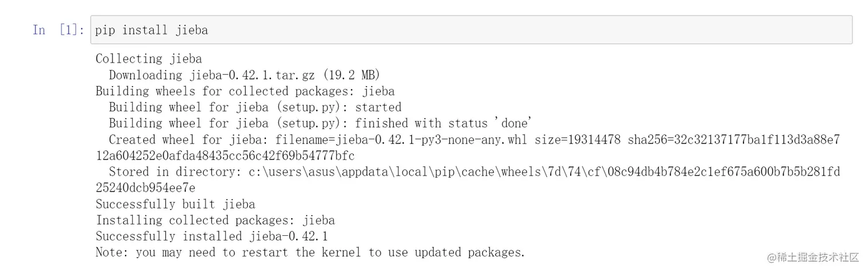Click the "(19.2 MB)" download size text
The width and height of the screenshot is (868, 272).
(351, 75)
